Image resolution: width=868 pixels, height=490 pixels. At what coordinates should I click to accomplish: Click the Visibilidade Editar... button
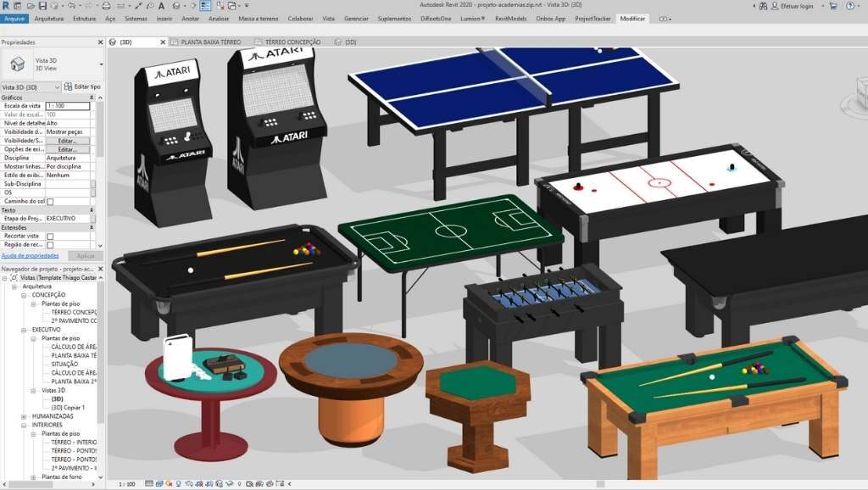pos(66,141)
